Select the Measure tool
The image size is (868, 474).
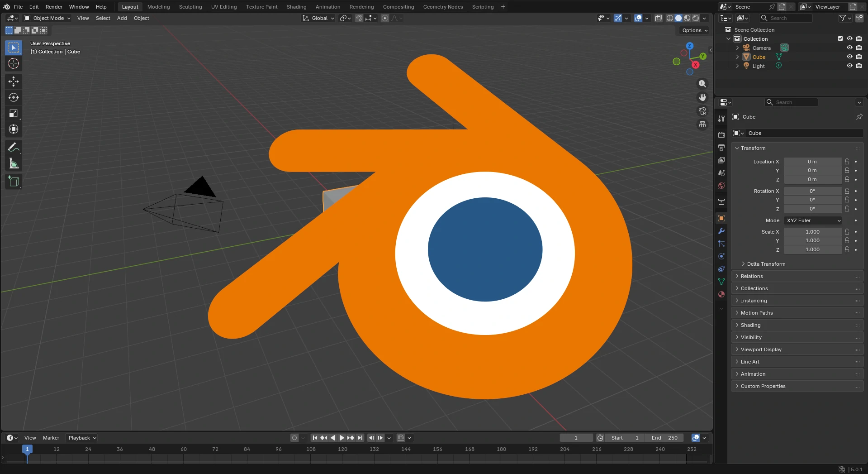[x=14, y=163]
